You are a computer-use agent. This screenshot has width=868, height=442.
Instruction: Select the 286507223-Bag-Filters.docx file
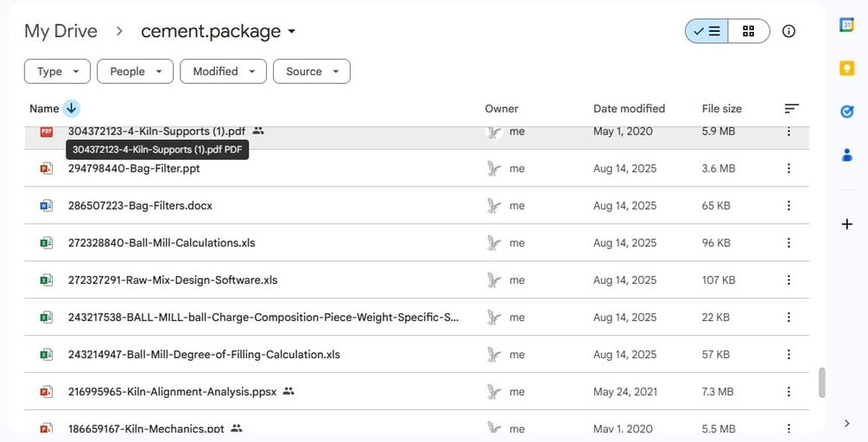140,206
